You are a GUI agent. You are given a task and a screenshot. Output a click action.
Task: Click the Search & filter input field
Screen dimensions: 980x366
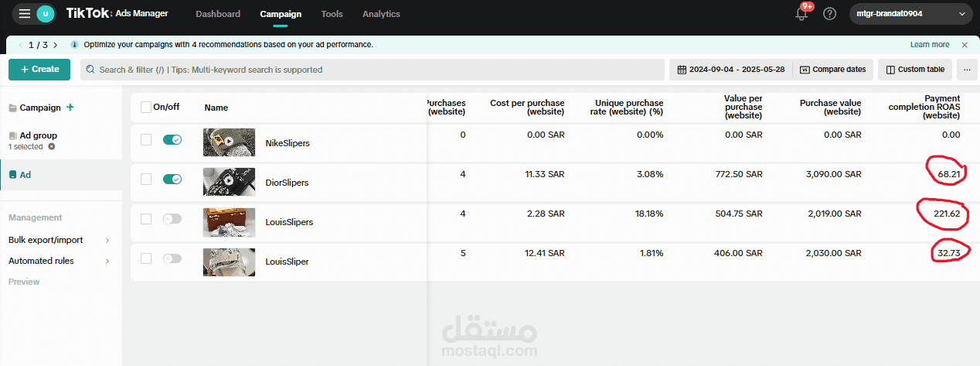[x=373, y=70]
